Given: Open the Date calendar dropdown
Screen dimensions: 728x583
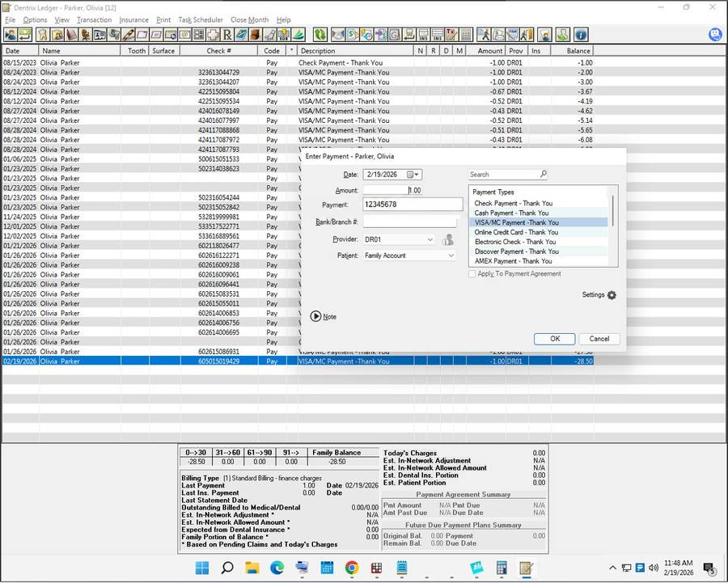Looking at the screenshot, I should (x=413, y=175).
